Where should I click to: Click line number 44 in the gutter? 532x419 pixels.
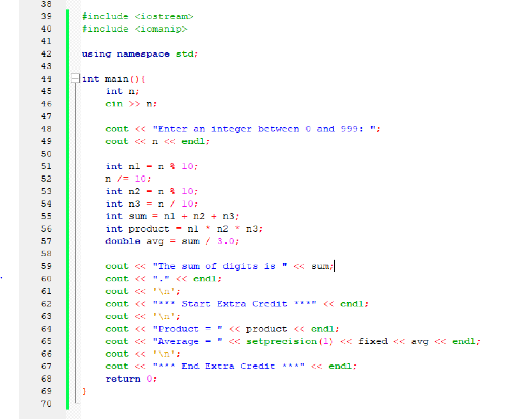pos(46,78)
